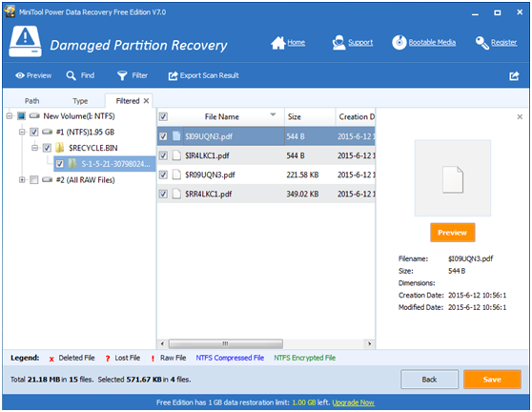The image size is (532, 412).
Task: Toggle the S-1-5-21 folder checkbox
Action: click(60, 164)
